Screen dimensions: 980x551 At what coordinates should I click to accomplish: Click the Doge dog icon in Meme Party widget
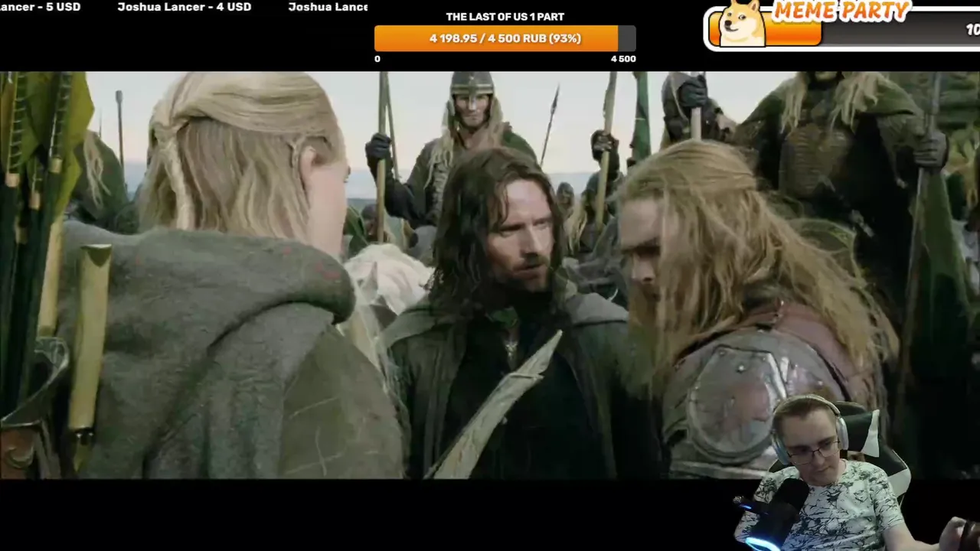(x=742, y=23)
